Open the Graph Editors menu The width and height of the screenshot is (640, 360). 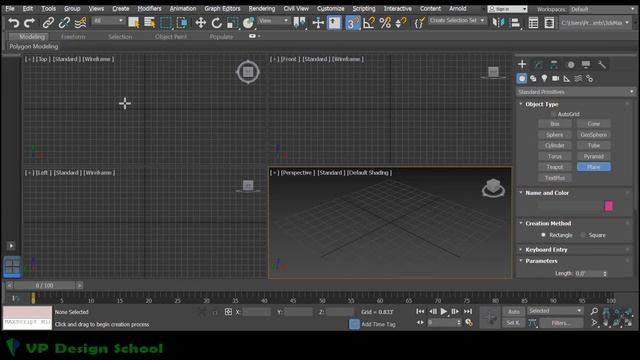click(x=222, y=9)
